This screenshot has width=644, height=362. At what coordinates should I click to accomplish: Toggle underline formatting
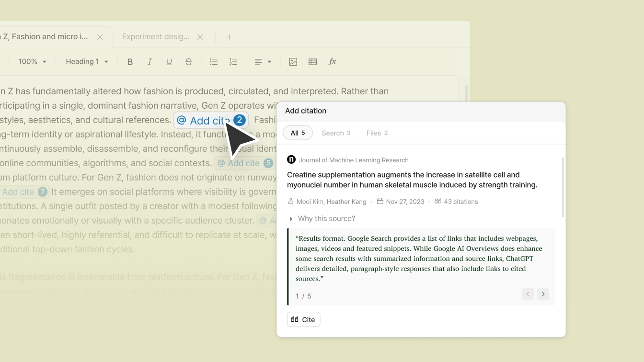pos(169,61)
